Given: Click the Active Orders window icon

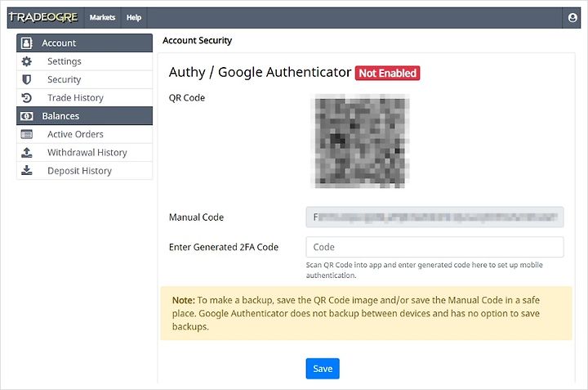Looking at the screenshot, I should pos(27,134).
